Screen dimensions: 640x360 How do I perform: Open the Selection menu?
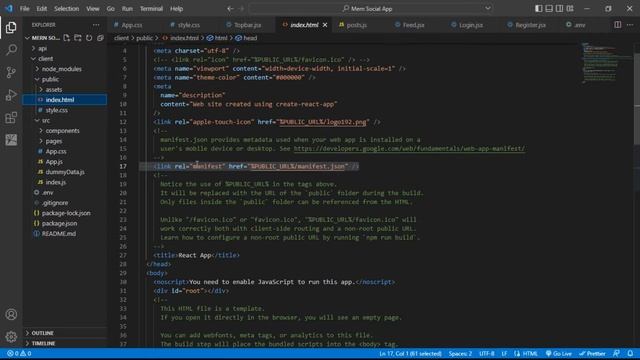[67, 9]
